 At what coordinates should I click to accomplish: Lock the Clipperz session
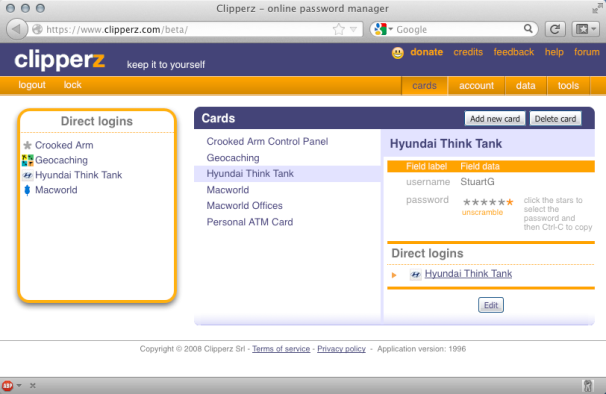tap(73, 85)
